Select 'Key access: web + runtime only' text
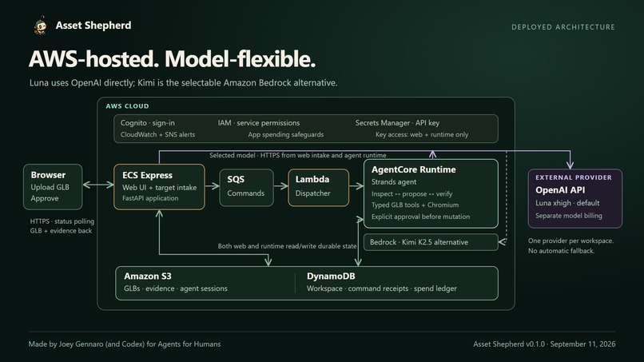Image resolution: width=644 pixels, height=362 pixels. 422,134
